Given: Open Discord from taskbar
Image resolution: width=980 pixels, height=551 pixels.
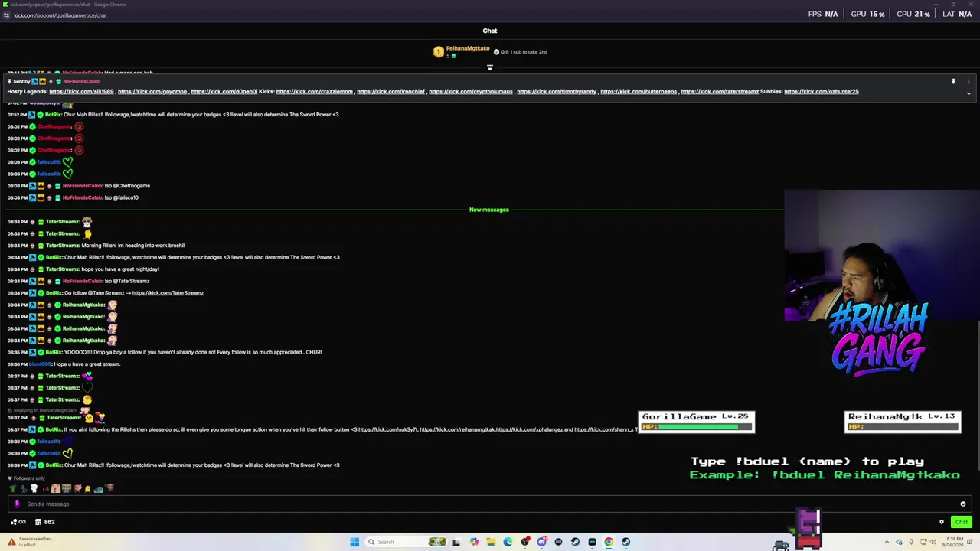Looking at the screenshot, I should 541,542.
